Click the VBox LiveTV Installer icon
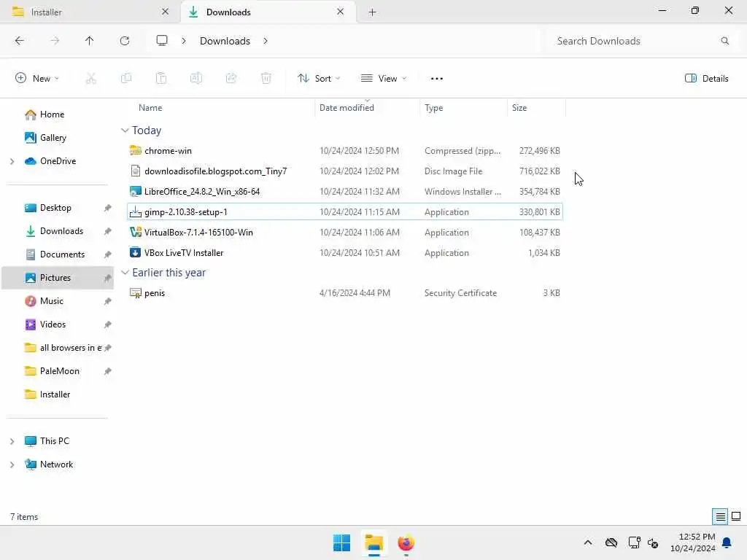The image size is (747, 560). (x=135, y=253)
